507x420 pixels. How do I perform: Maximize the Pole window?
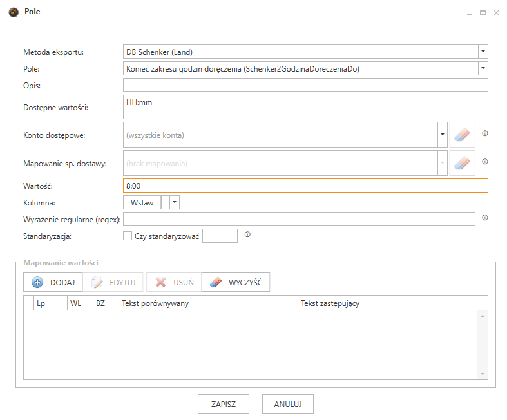point(483,13)
